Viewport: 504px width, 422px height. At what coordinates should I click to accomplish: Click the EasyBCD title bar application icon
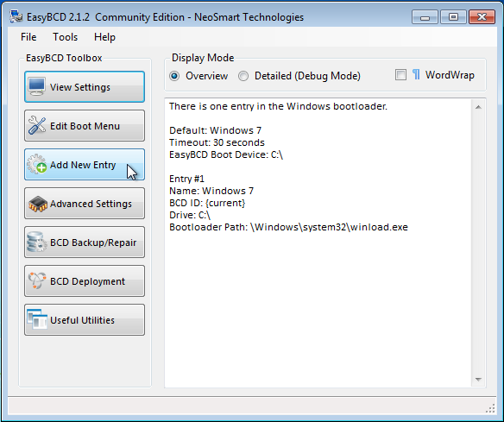pos(16,16)
